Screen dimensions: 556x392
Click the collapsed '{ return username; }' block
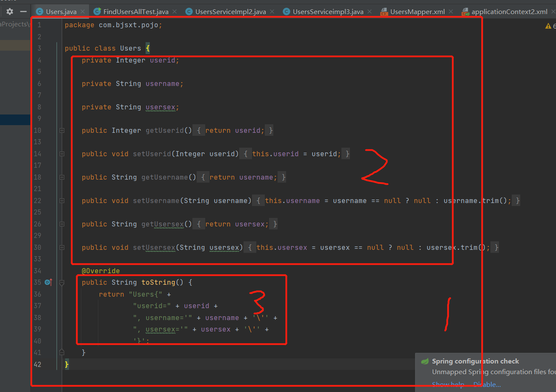(241, 177)
